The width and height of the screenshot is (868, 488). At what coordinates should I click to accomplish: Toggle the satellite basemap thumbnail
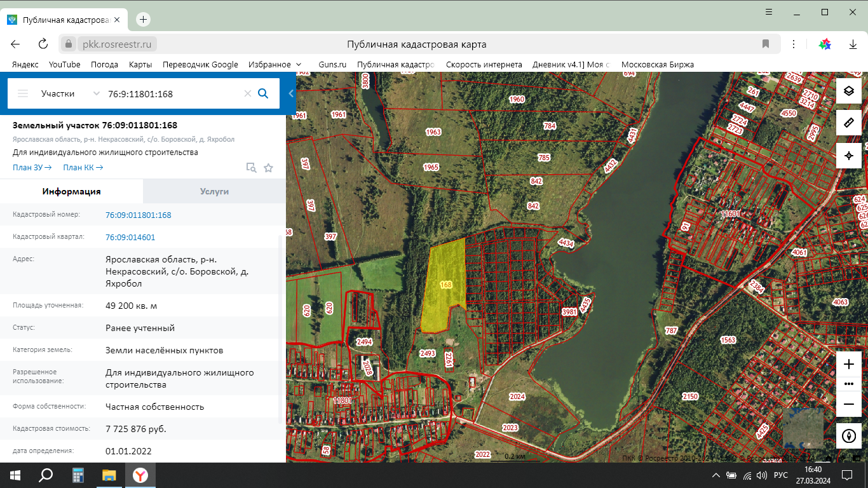point(803,428)
